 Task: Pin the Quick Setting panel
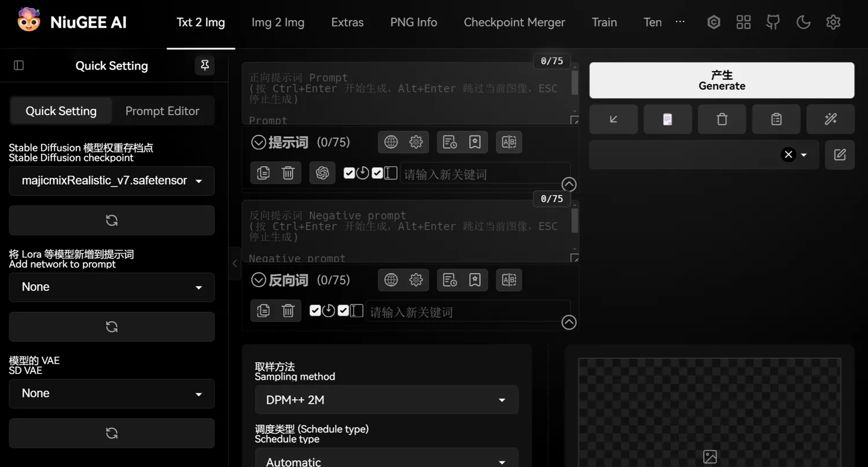tap(205, 65)
